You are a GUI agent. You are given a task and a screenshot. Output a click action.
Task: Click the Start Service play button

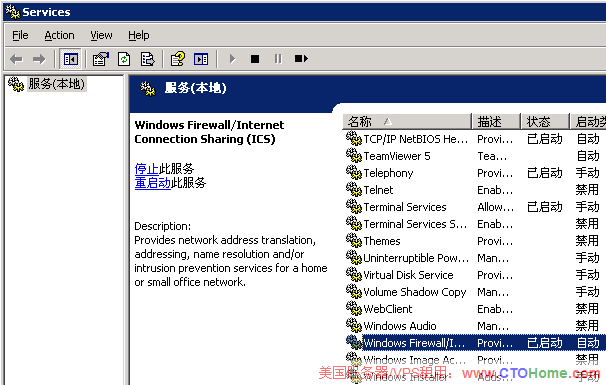coord(232,59)
